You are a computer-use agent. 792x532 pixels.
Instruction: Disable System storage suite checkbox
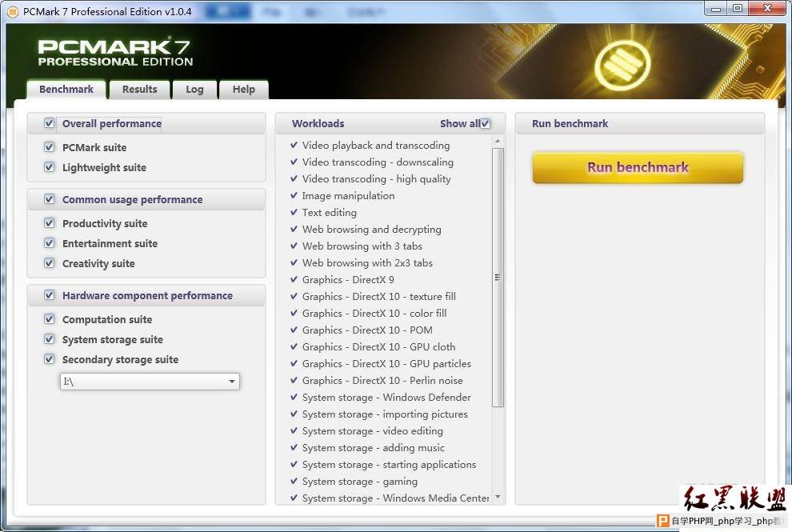point(49,339)
